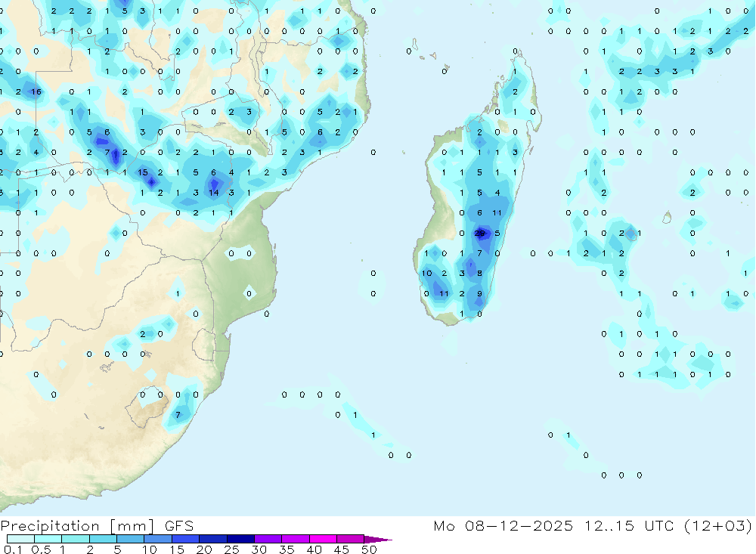Viewport: 756px width, 554px height.
Task: Click the '14' precipitation value on the mainland
Action: 214,193
